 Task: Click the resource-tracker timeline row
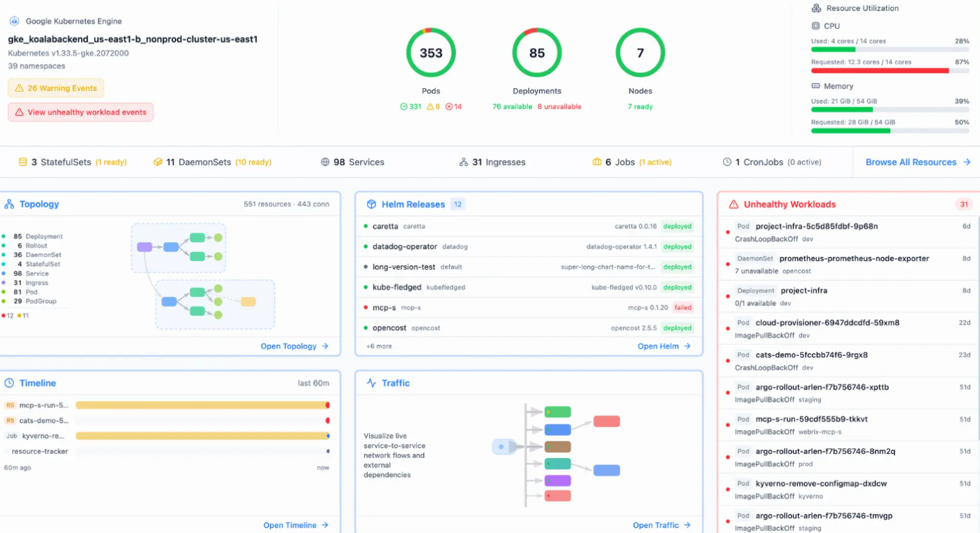(167, 451)
